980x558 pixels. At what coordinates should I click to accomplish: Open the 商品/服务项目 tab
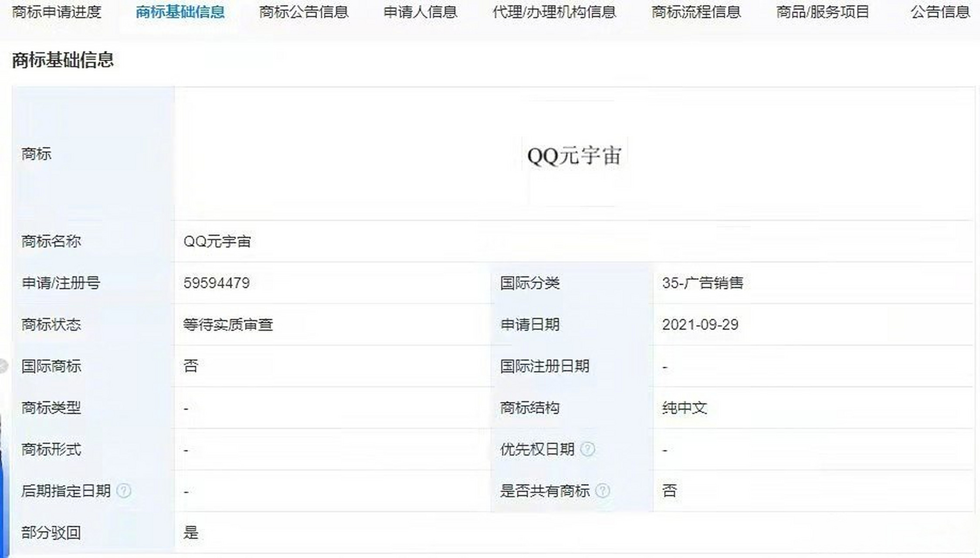click(823, 12)
